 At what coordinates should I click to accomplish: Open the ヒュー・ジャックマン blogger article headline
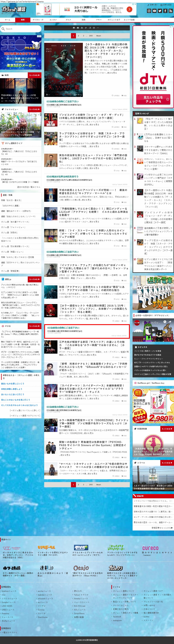(x=93, y=159)
